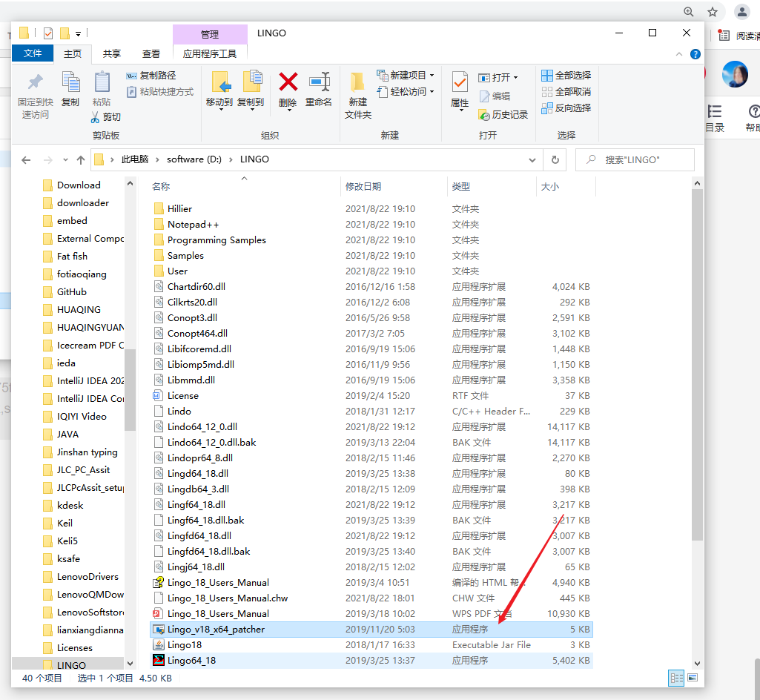Select the Lingo18 Executable Jar File
Screen dimensions: 760x700
coord(371,644)
